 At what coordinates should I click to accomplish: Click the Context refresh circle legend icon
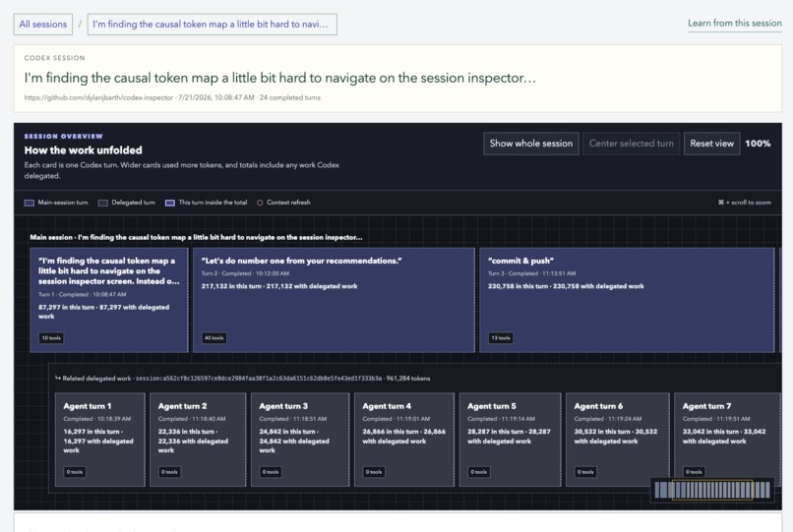pyautogui.click(x=260, y=203)
